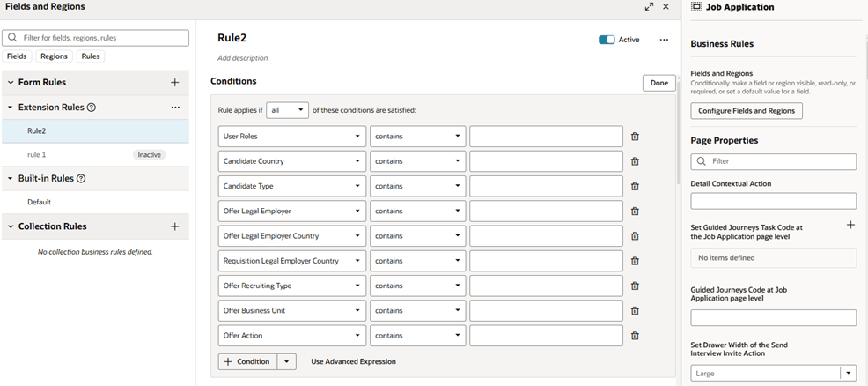Click Extension Rules help icon
Screen dimensions: 868x386
[92, 108]
